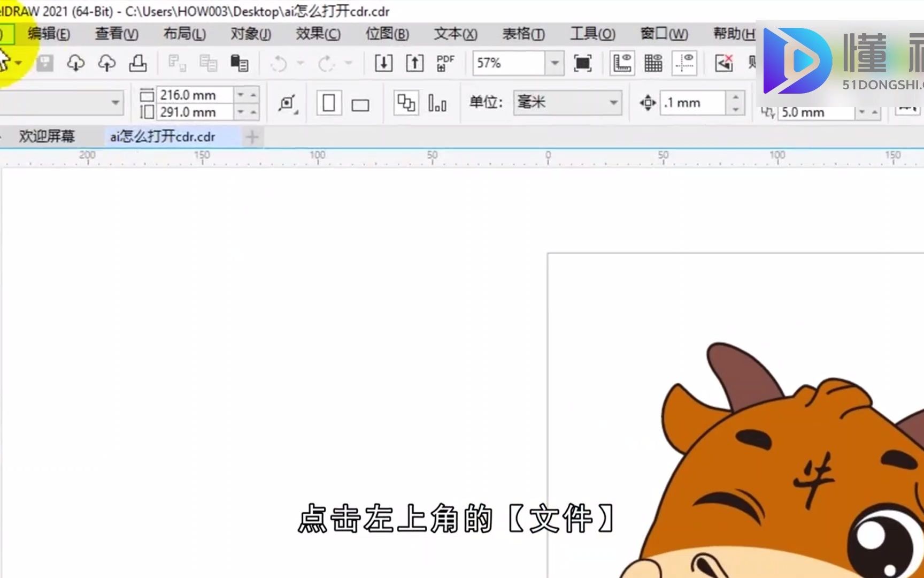This screenshot has height=578, width=924.
Task: Click the Page layout options icon
Action: click(287, 103)
